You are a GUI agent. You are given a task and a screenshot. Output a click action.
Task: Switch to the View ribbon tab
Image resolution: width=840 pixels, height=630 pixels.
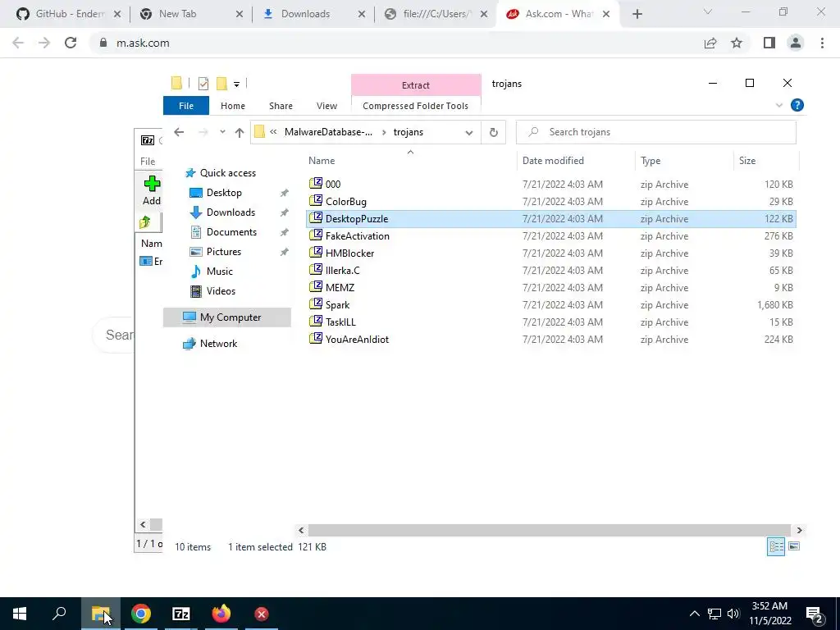pyautogui.click(x=326, y=106)
